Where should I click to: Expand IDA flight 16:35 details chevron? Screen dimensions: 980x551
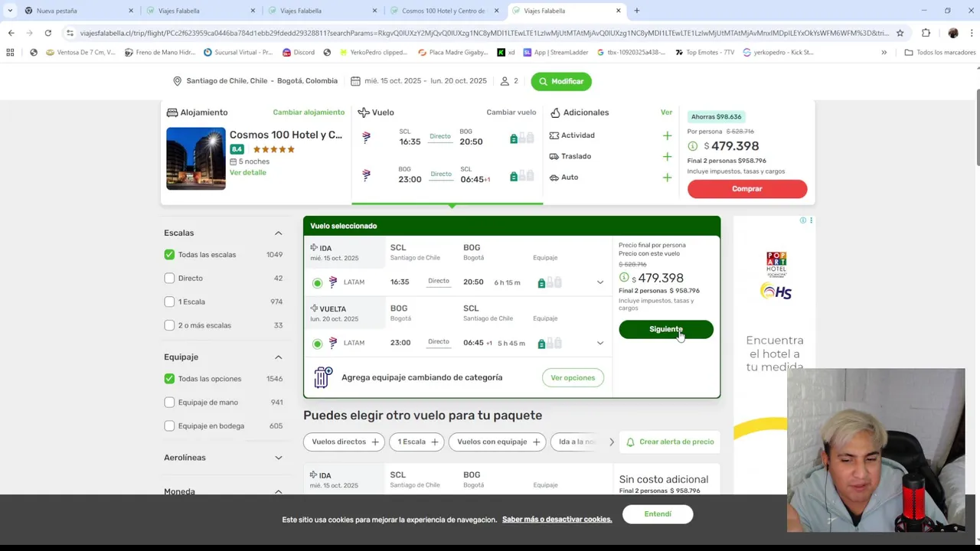coord(600,282)
